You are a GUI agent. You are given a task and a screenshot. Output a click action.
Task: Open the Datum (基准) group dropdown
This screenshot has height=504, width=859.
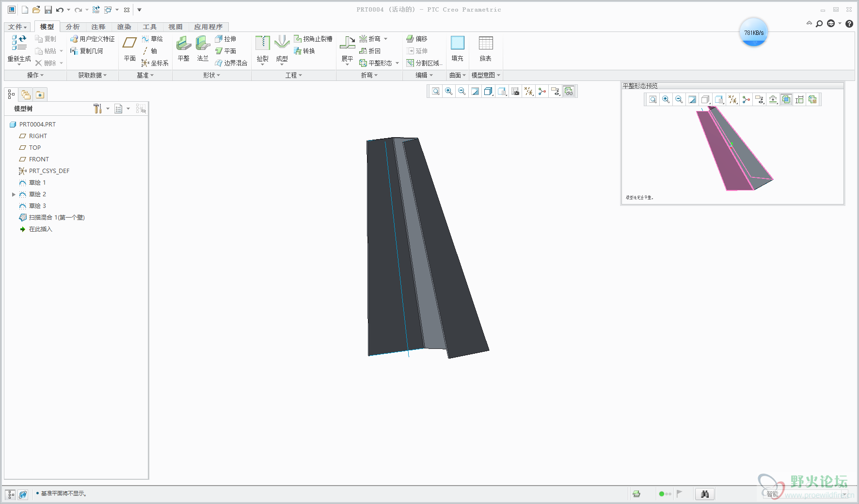pyautogui.click(x=145, y=75)
